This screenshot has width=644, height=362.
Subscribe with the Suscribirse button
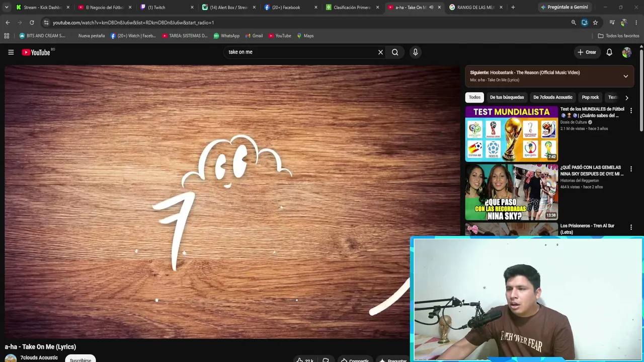[80, 359]
